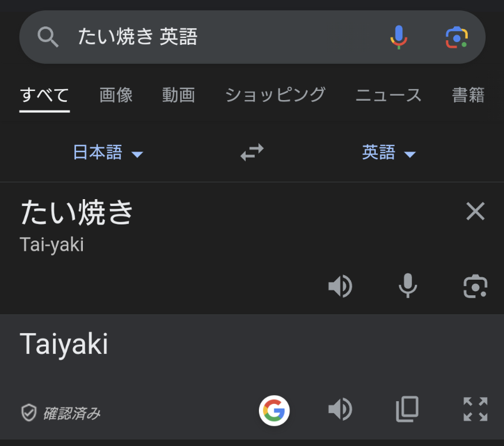Tap the voice search microphone in search bar

[x=398, y=37]
